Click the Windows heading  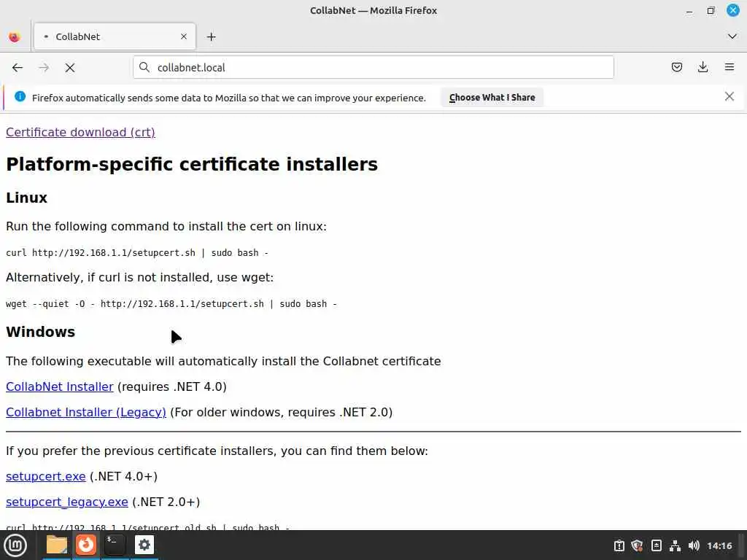pyautogui.click(x=41, y=332)
